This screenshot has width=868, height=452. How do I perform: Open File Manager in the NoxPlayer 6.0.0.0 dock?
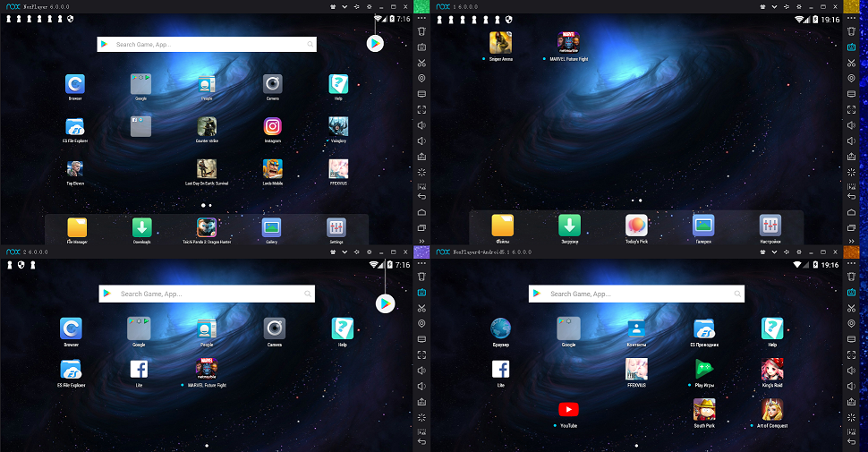pyautogui.click(x=77, y=227)
